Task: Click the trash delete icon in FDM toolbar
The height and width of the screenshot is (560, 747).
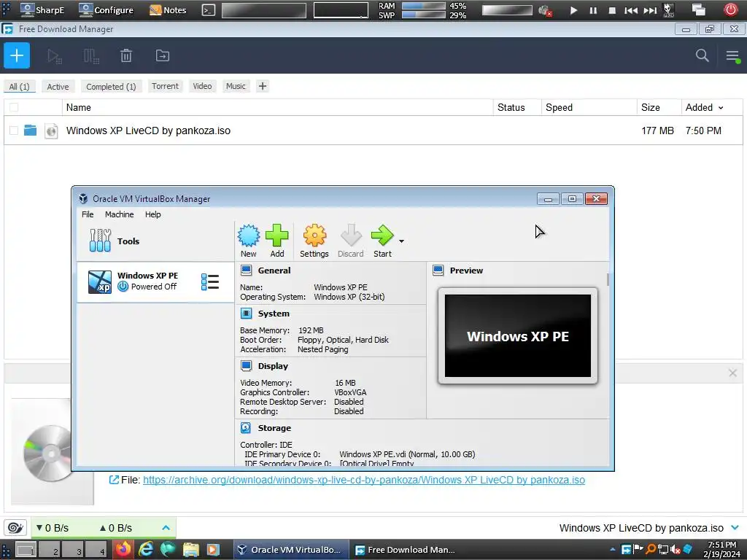Action: tap(125, 55)
